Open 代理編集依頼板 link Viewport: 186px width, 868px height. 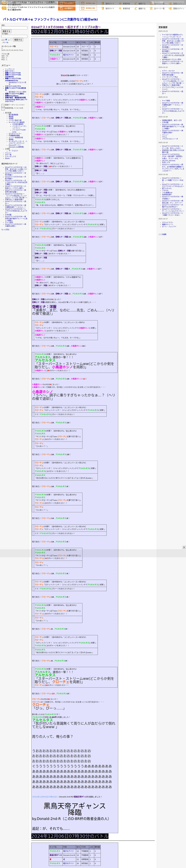point(14,135)
